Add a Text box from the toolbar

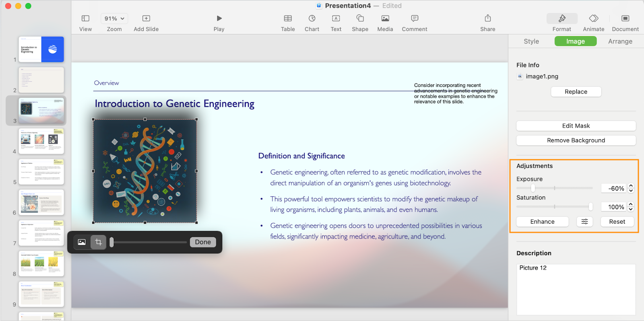pos(336,19)
